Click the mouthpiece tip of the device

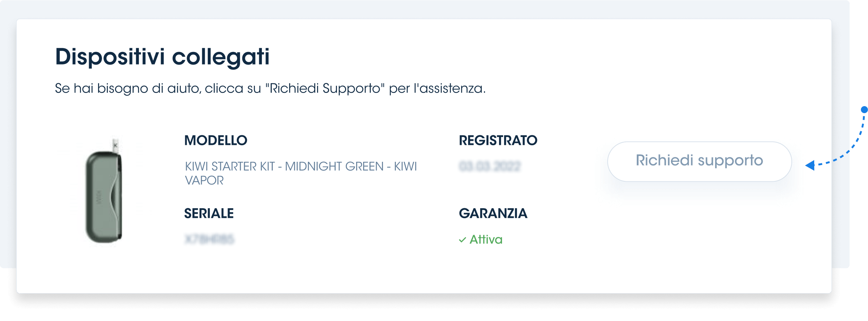point(115,144)
